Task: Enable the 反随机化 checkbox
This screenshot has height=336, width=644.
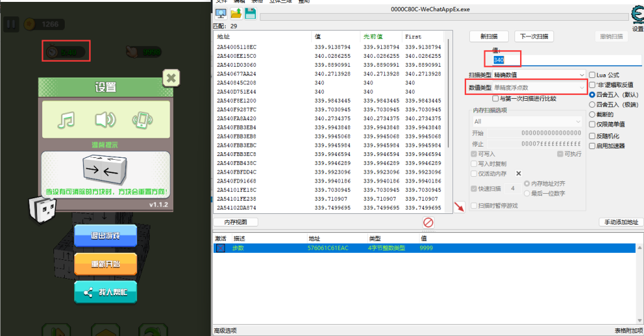Action: coord(592,135)
